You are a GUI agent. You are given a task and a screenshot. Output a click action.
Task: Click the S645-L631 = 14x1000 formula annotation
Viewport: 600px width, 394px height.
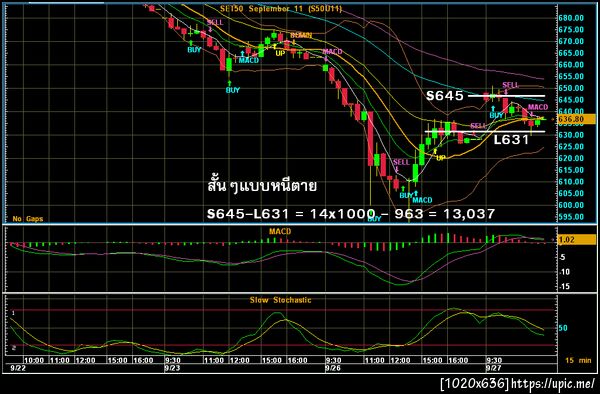pos(351,213)
